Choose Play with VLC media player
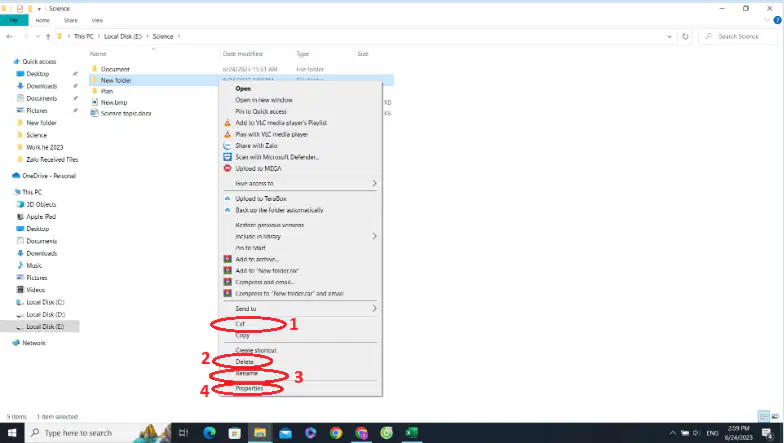The height and width of the screenshot is (443, 784). pyautogui.click(x=272, y=134)
